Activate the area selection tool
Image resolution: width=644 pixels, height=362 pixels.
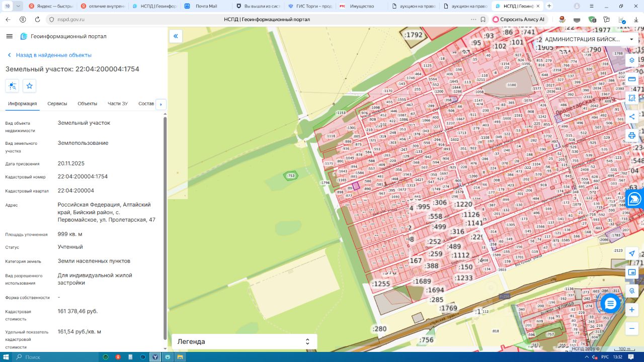632,98
